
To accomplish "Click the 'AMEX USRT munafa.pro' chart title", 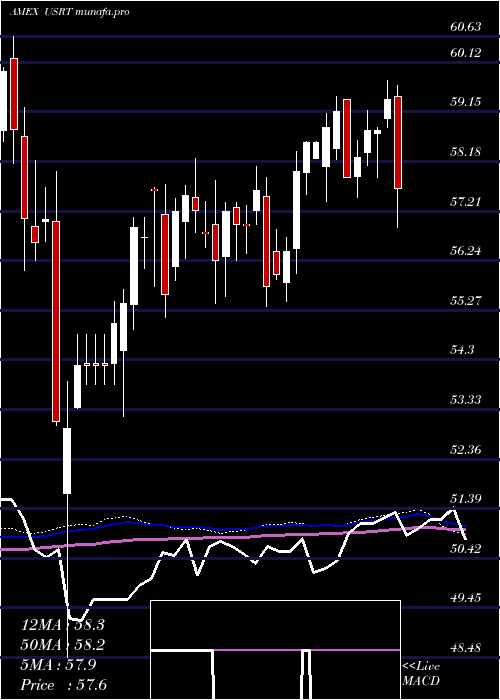I will (x=69, y=12).
